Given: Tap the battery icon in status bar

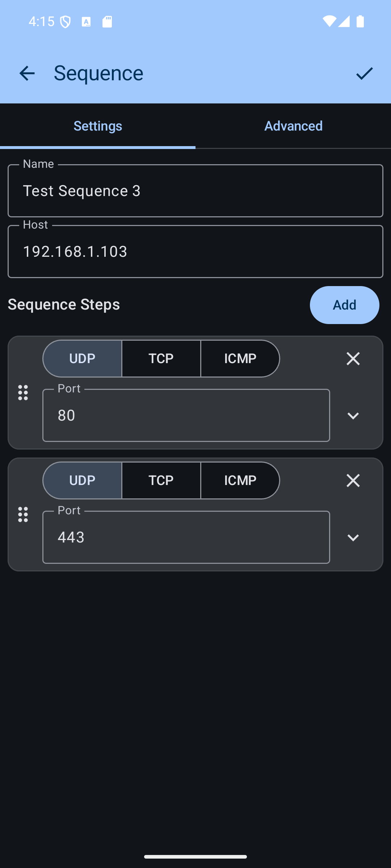Looking at the screenshot, I should point(360,21).
